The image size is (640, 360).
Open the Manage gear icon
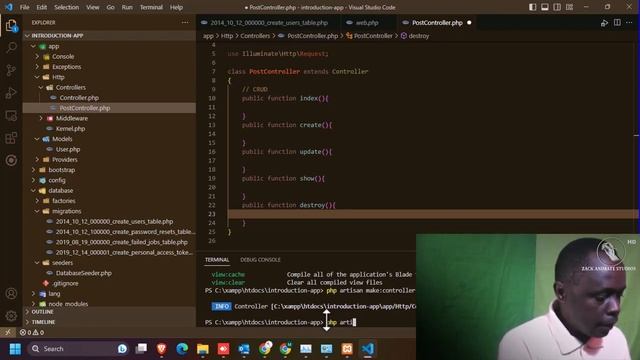[11, 316]
